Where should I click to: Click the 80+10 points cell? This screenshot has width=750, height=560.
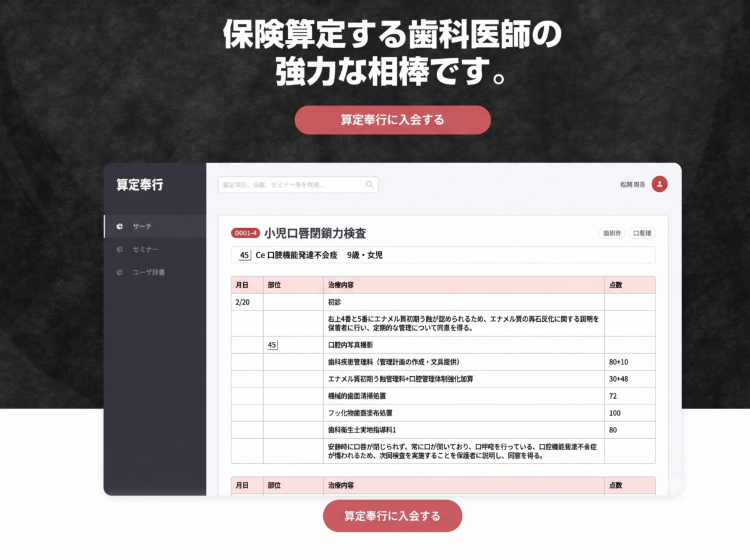coord(630,362)
